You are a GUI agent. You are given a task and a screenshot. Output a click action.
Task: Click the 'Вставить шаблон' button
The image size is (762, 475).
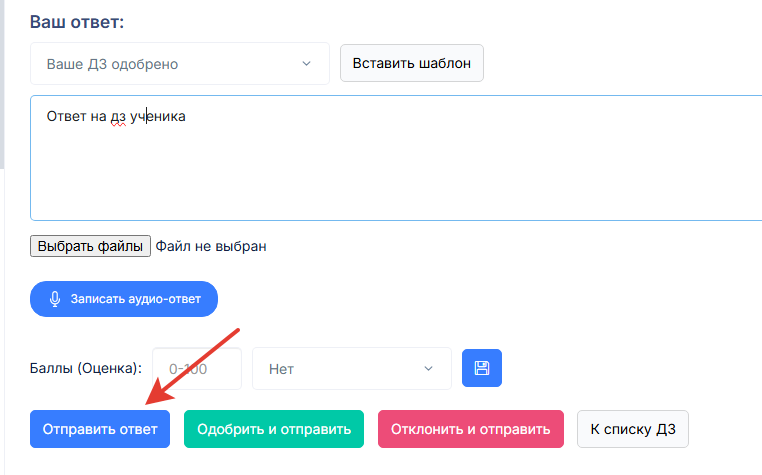pos(412,63)
